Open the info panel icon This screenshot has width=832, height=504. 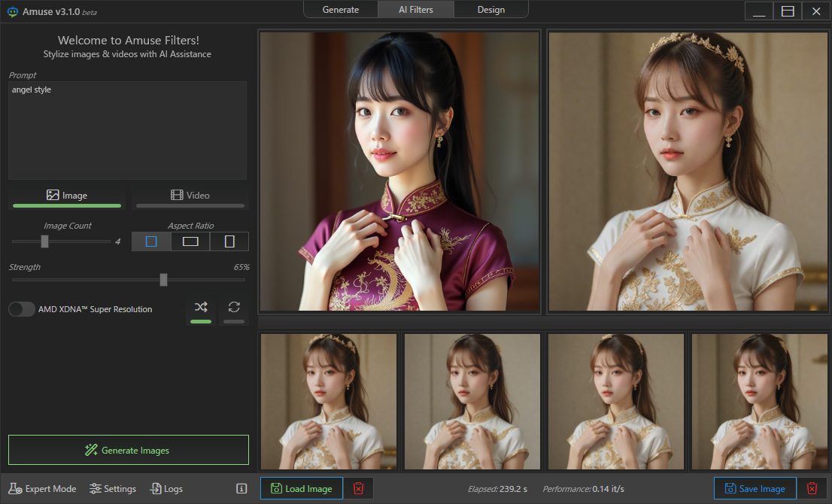click(241, 489)
